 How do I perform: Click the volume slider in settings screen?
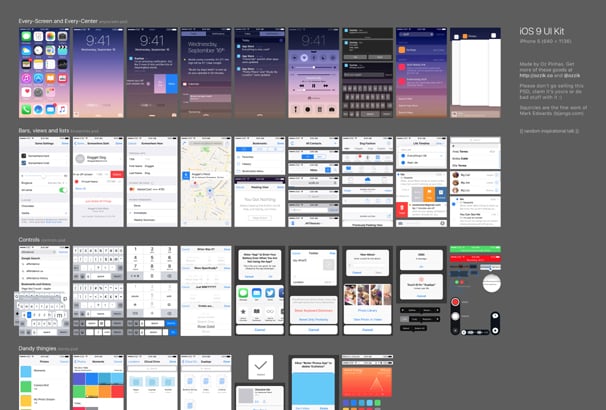tap(44, 176)
